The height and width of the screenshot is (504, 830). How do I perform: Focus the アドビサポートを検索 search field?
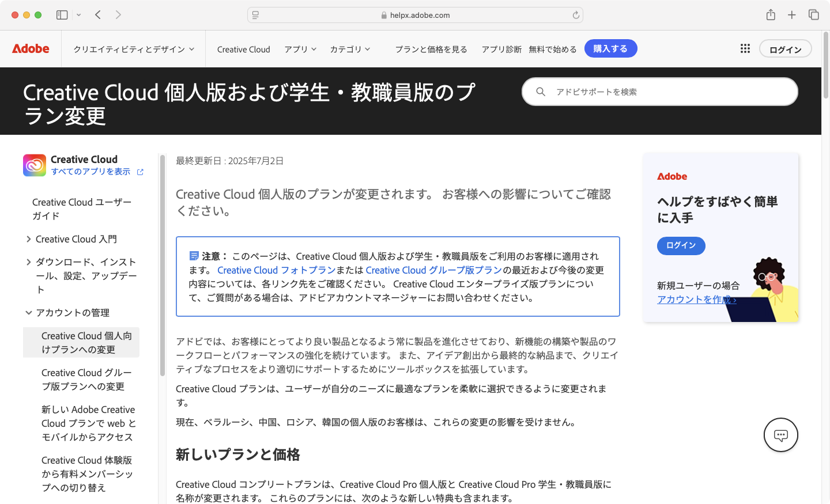[660, 92]
